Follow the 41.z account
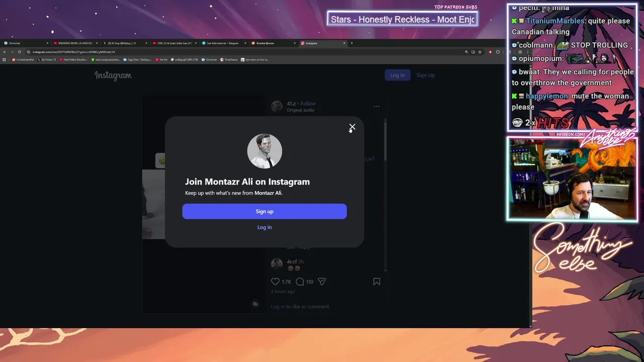644x362 pixels. (308, 104)
